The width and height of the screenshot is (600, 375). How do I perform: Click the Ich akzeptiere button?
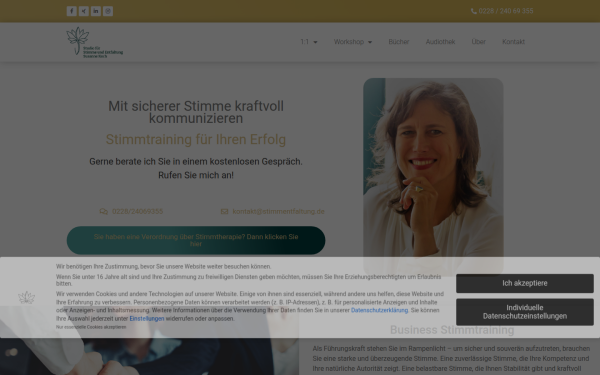coord(525,283)
